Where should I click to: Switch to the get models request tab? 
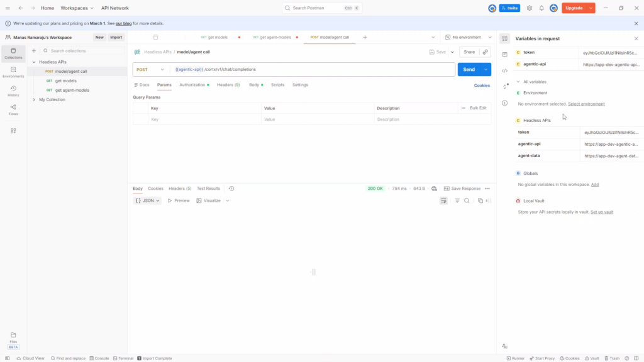pyautogui.click(x=218, y=37)
